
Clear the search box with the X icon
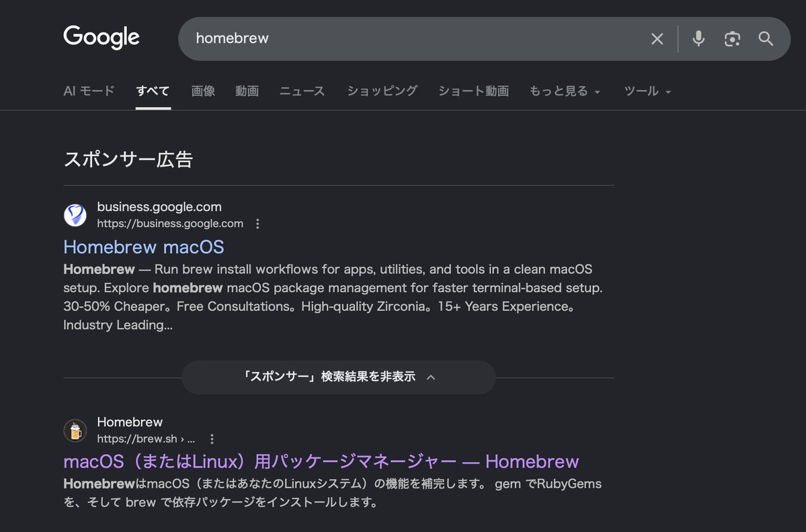pos(657,38)
